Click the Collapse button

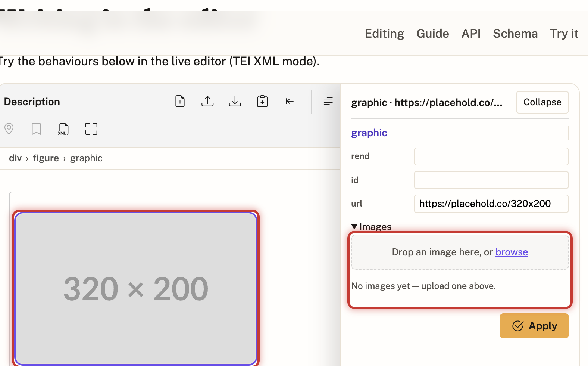pyautogui.click(x=542, y=102)
